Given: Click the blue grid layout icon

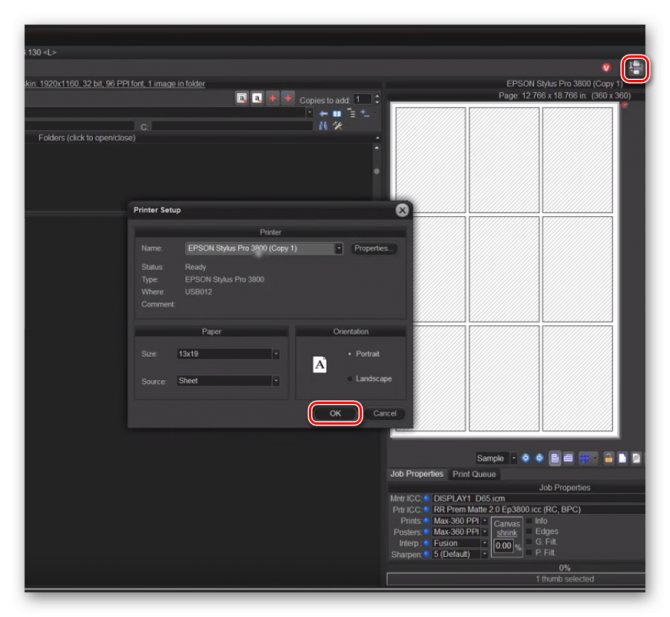Looking at the screenshot, I should pos(584,458).
